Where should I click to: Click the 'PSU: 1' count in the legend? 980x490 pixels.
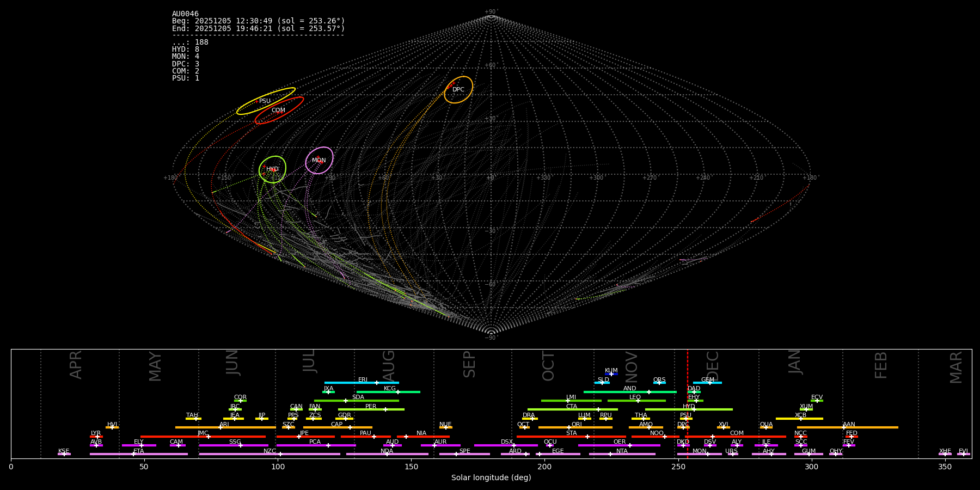tap(186, 78)
